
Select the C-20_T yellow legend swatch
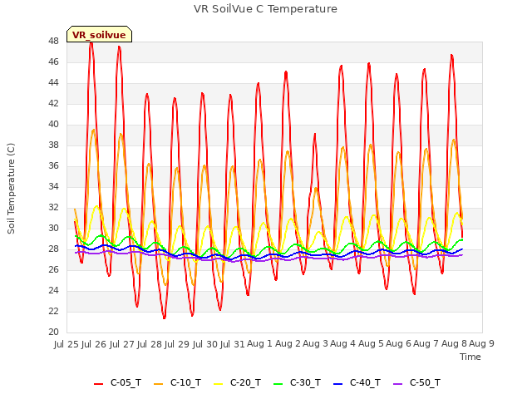tap(218, 384)
